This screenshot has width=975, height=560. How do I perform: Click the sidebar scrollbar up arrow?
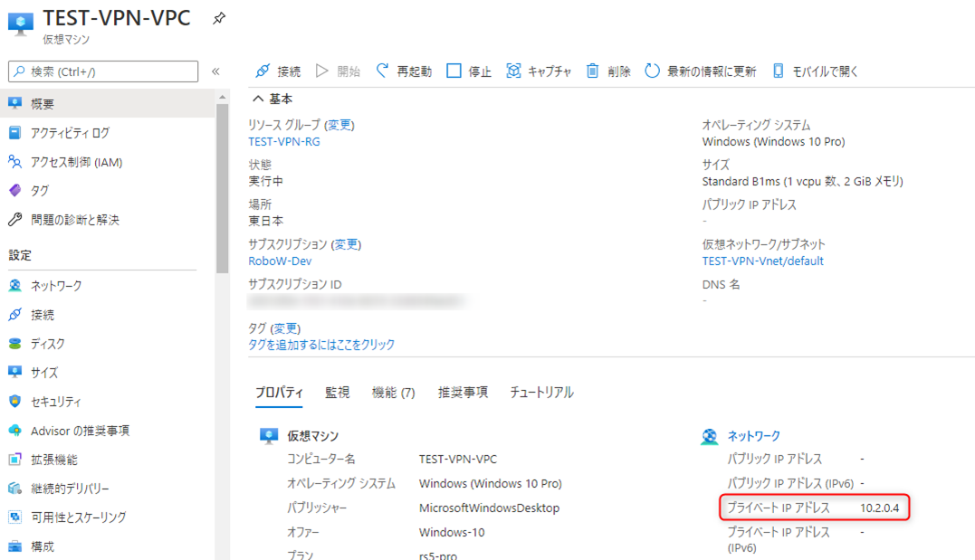coord(222,97)
